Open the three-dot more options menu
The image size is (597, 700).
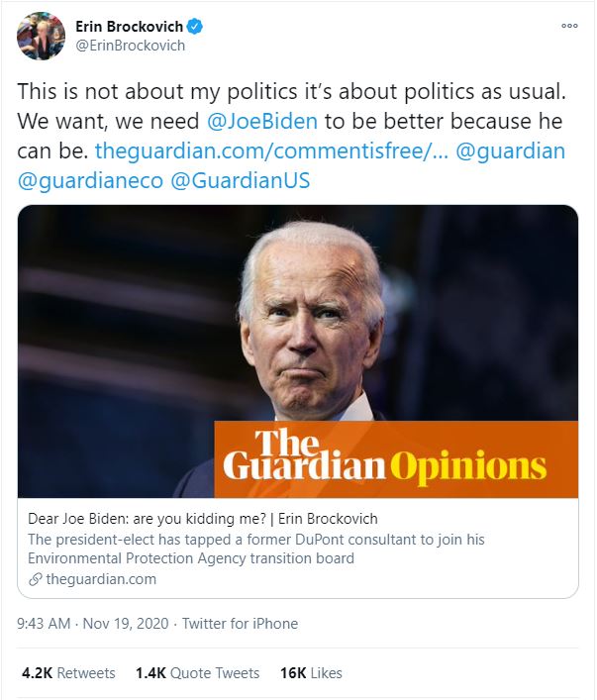pos(568,27)
